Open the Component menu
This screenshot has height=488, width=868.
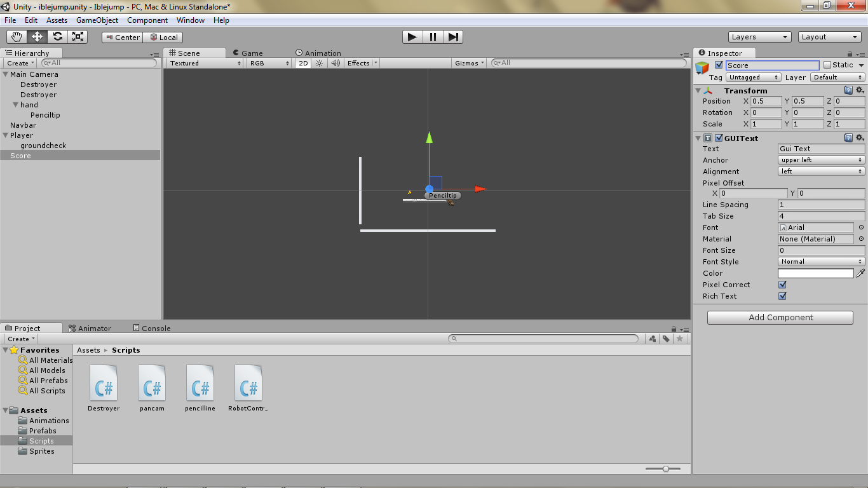point(147,20)
